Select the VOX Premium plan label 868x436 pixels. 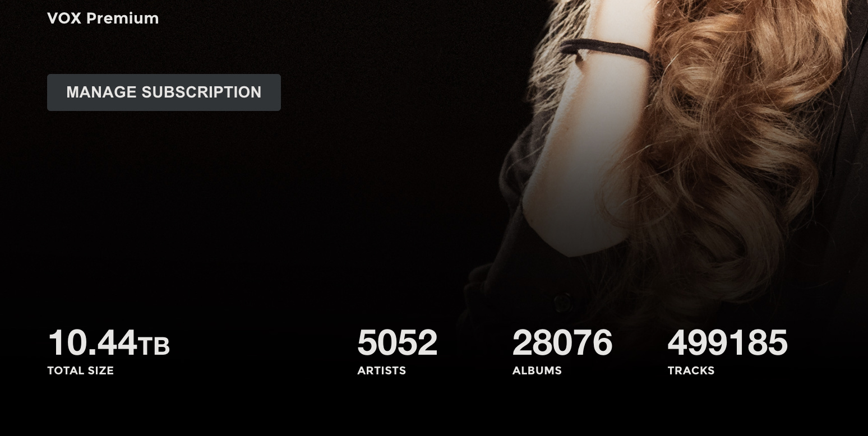pos(103,18)
